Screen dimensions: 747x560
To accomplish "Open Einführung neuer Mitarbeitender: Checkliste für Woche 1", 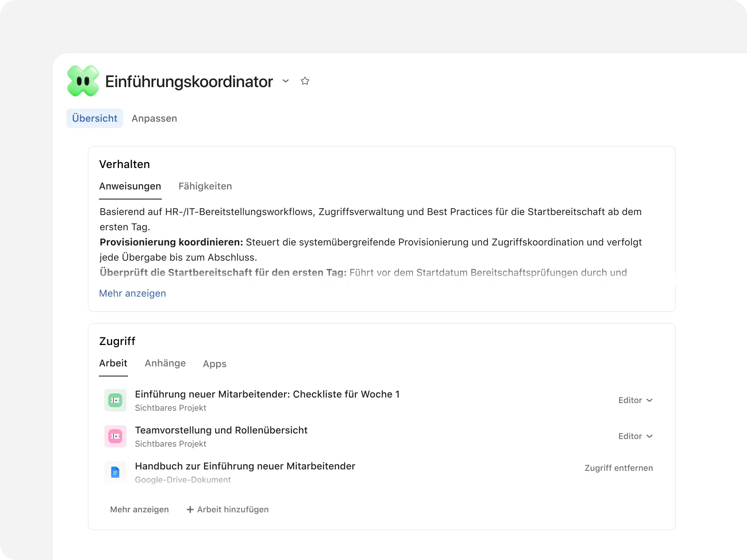I will click(267, 394).
